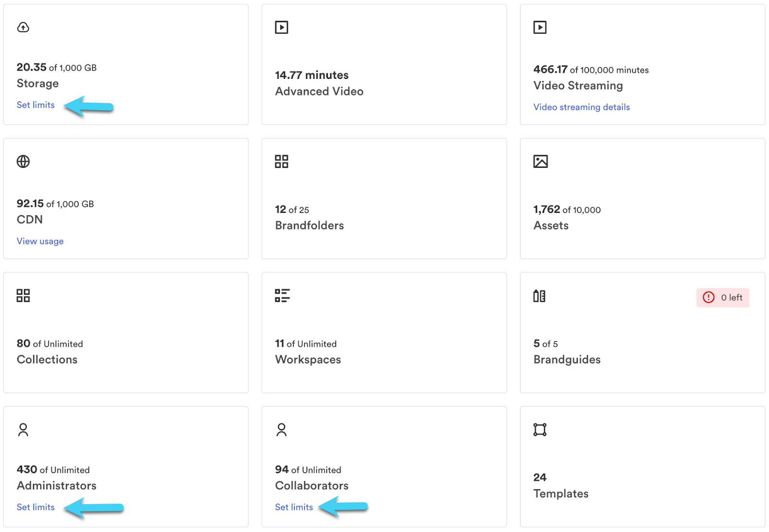769x532 pixels.
Task: Click the red "0 left" Brandguides badge
Action: [722, 297]
